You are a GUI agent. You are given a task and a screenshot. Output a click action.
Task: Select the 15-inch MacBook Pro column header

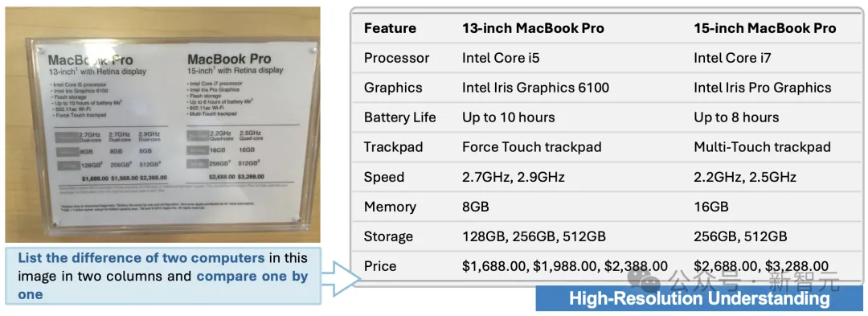coord(765,28)
